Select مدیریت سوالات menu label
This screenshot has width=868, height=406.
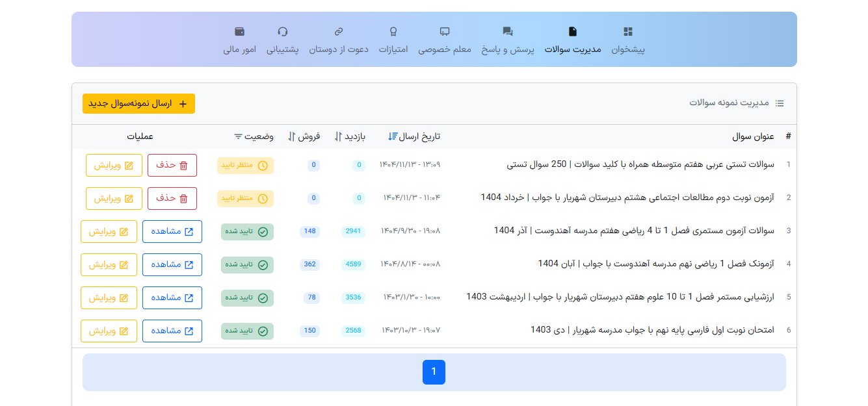[573, 49]
